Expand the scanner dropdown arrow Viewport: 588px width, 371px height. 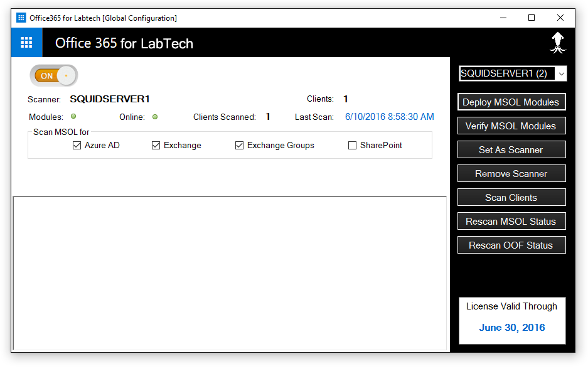pyautogui.click(x=561, y=73)
